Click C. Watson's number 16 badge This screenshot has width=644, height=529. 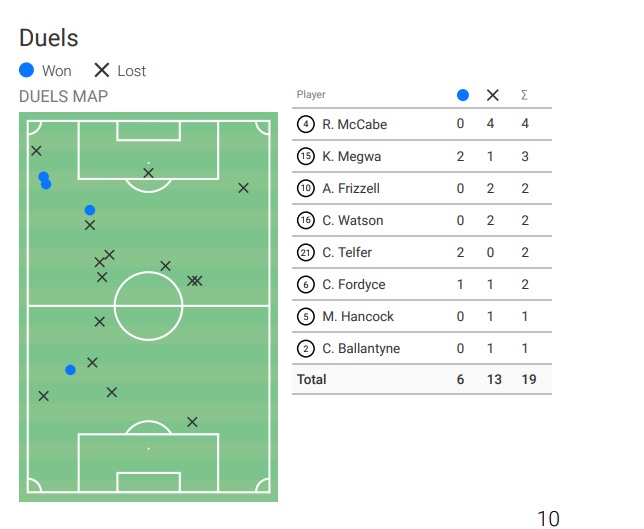pyautogui.click(x=306, y=221)
